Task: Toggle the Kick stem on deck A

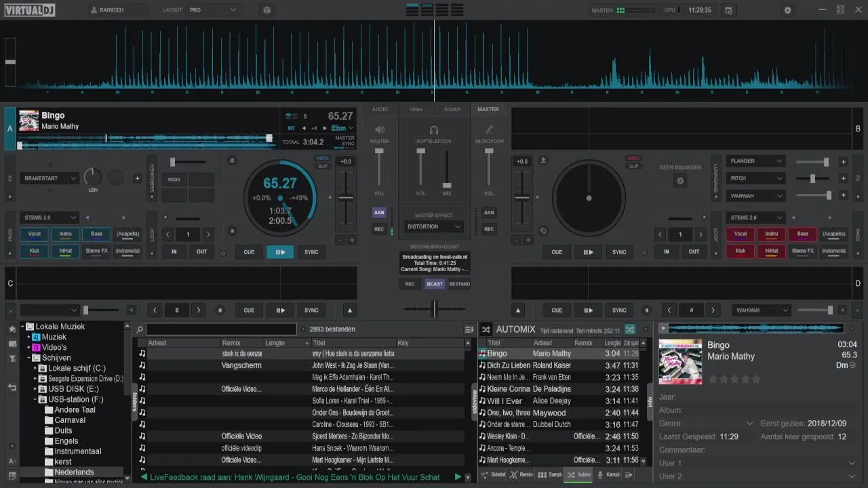Action: [x=34, y=251]
